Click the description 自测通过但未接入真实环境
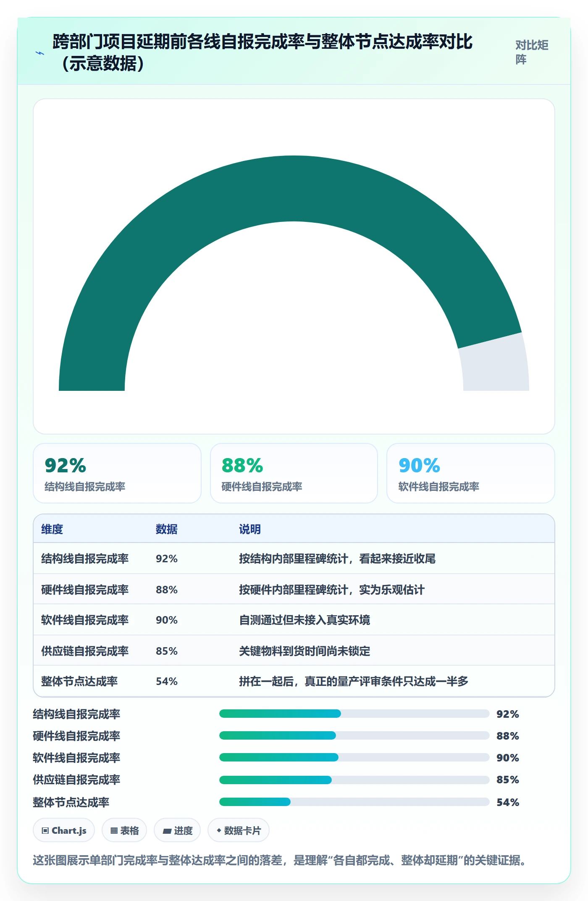Screen dimensions: 588x901 [x=304, y=620]
